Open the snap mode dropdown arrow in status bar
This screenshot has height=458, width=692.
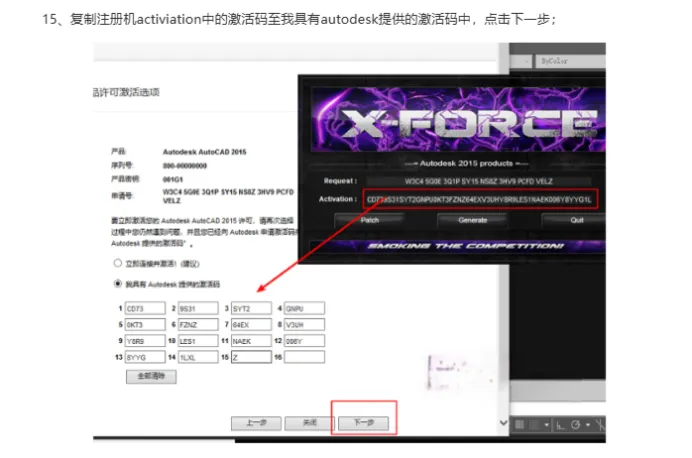tap(547, 424)
